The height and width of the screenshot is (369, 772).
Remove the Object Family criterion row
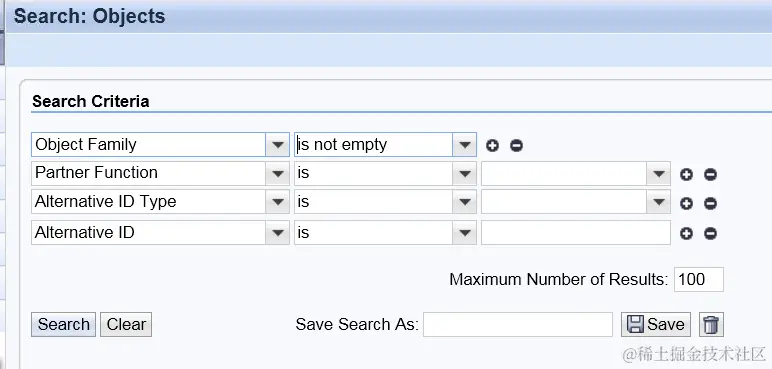[516, 145]
